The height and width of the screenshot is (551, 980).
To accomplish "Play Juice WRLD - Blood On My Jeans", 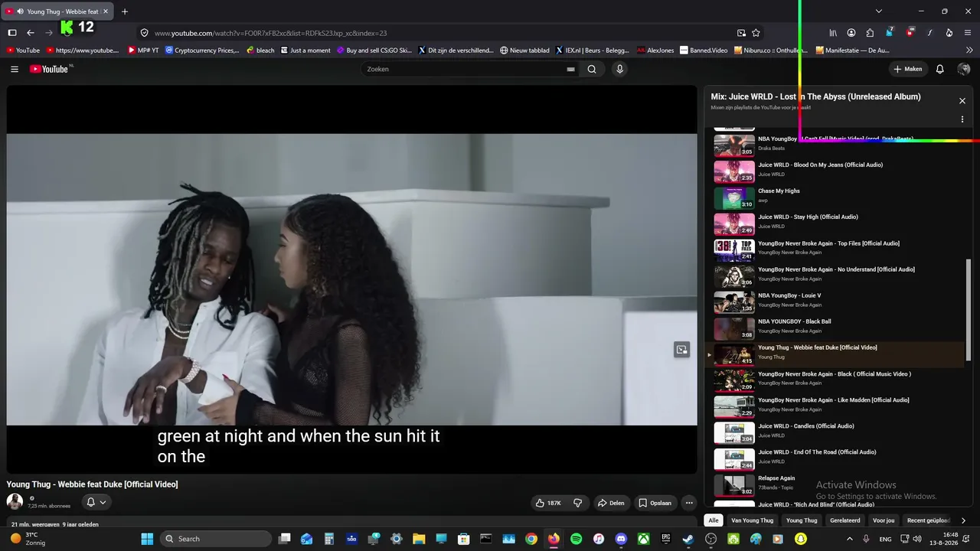I will pyautogui.click(x=835, y=170).
